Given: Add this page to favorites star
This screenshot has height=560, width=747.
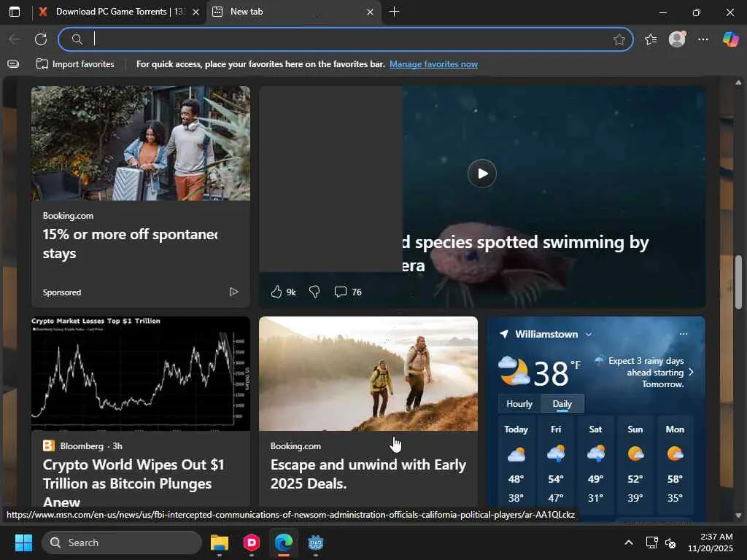Looking at the screenshot, I should pyautogui.click(x=619, y=39).
